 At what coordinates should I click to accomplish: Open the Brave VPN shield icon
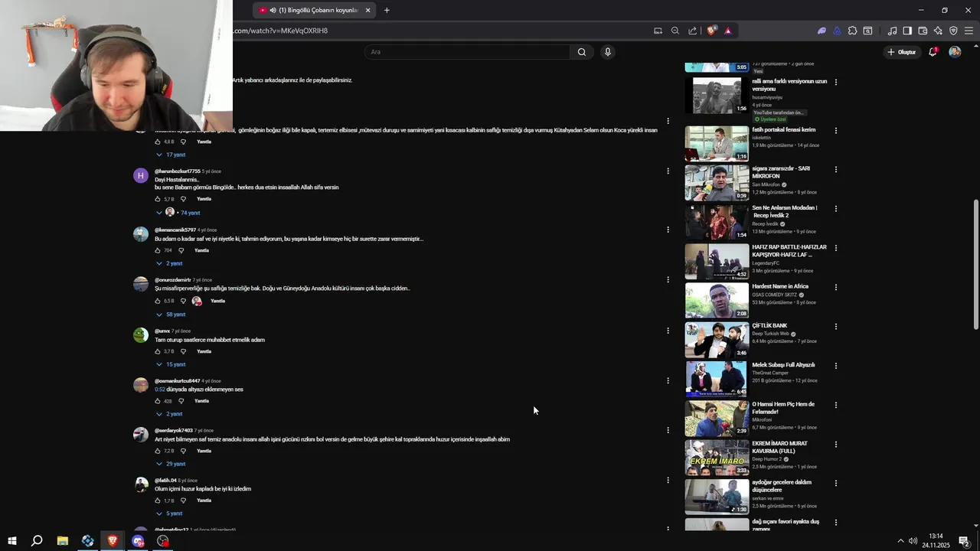953,31
